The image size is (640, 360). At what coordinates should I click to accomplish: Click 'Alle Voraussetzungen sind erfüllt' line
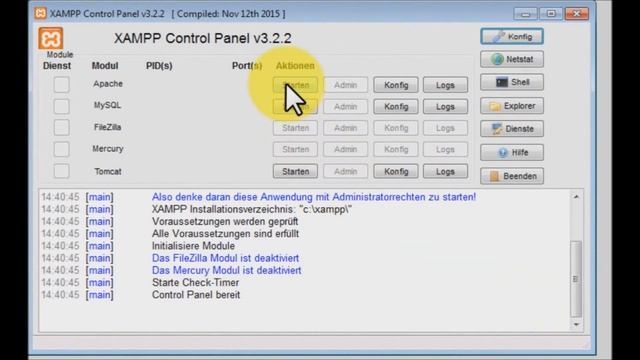225,233
